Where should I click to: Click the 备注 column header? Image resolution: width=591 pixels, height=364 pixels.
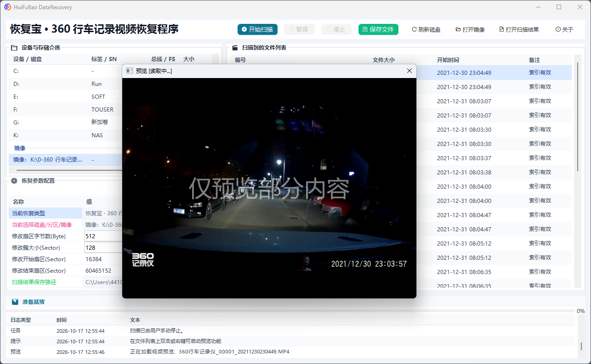coord(534,60)
